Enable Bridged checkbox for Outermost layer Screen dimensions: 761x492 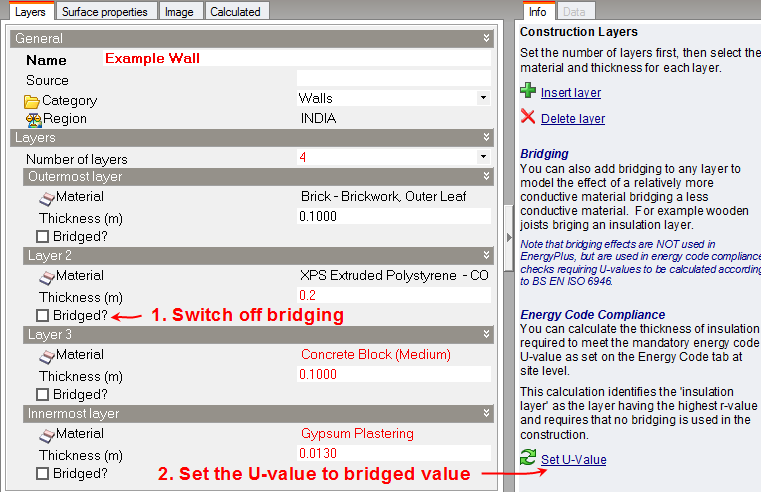[43, 237]
